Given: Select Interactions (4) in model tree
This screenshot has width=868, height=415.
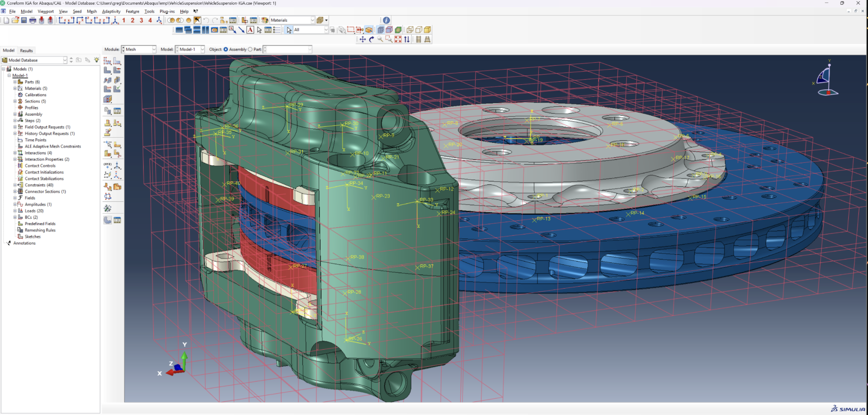Looking at the screenshot, I should tap(38, 153).
